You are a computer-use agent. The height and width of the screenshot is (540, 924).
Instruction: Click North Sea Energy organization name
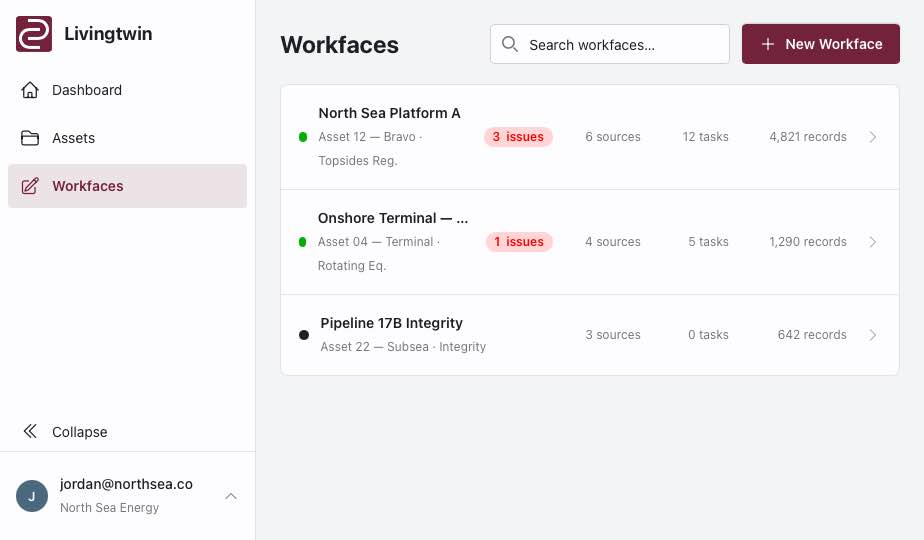coord(110,508)
